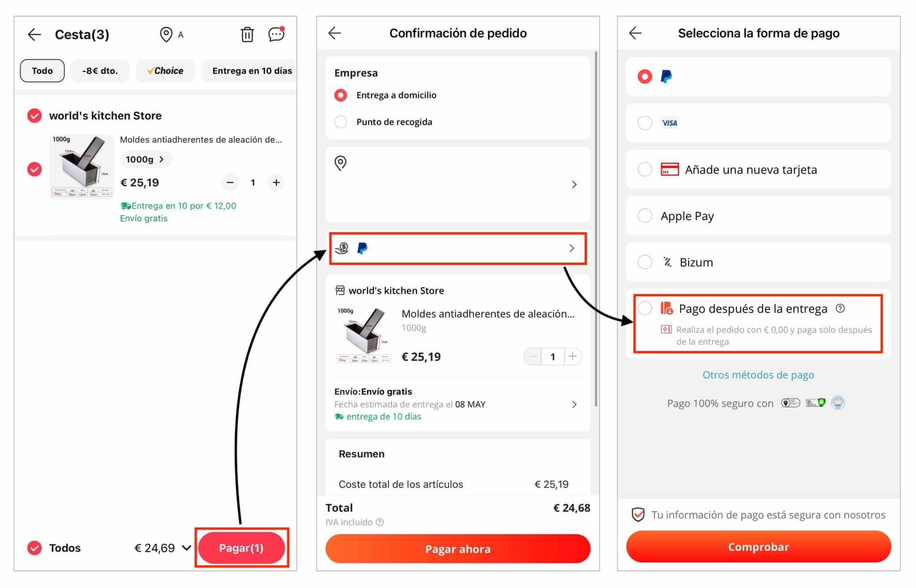Tap the Pagar(1) button
916x588 pixels.
[242, 548]
